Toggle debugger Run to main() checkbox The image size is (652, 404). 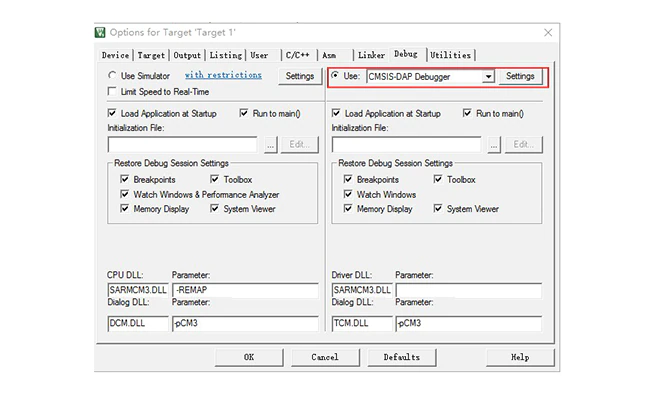click(x=467, y=113)
